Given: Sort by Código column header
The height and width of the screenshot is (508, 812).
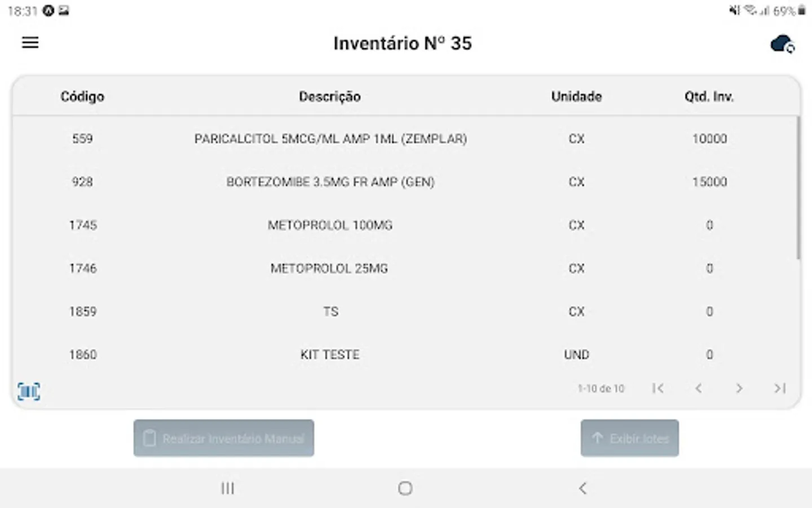Looking at the screenshot, I should [82, 97].
